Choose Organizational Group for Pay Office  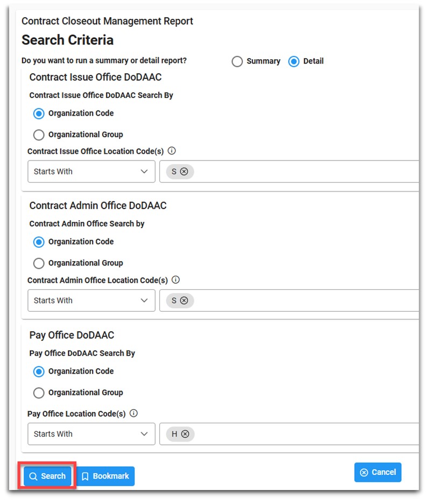(39, 393)
